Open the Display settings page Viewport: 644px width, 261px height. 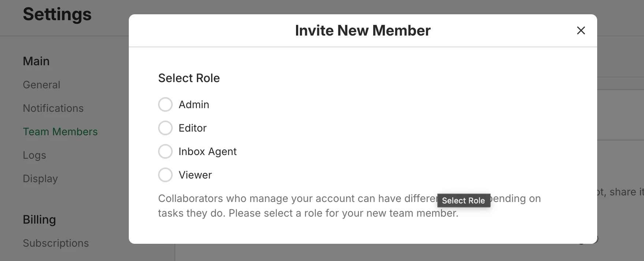click(x=40, y=179)
